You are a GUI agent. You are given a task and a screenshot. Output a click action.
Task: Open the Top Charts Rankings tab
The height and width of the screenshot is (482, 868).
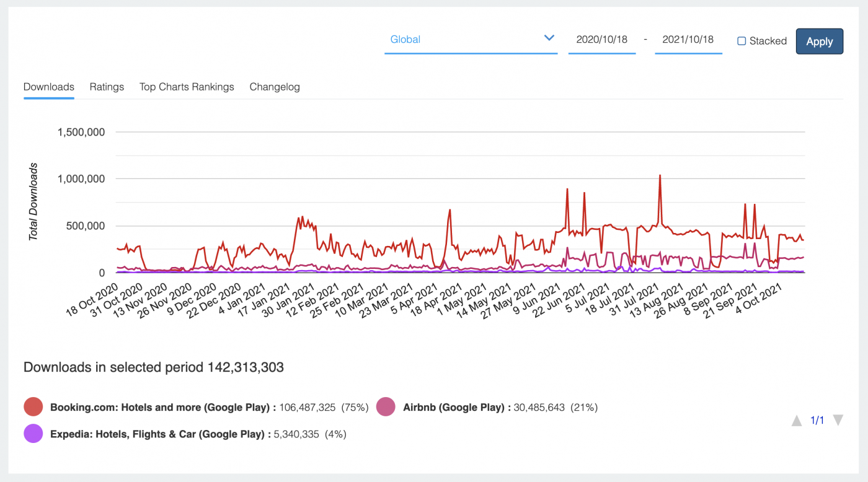point(187,87)
